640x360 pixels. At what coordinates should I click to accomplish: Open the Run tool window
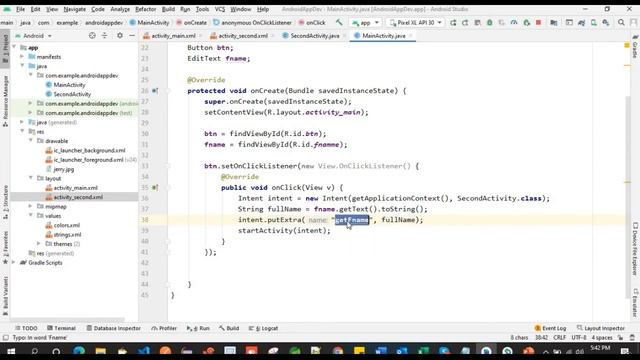(x=198, y=328)
